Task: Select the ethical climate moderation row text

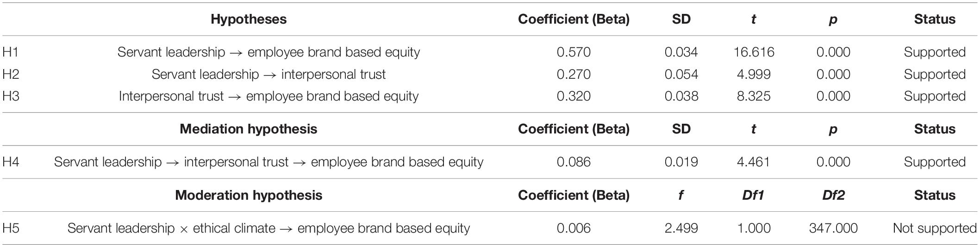Action: [x=268, y=228]
